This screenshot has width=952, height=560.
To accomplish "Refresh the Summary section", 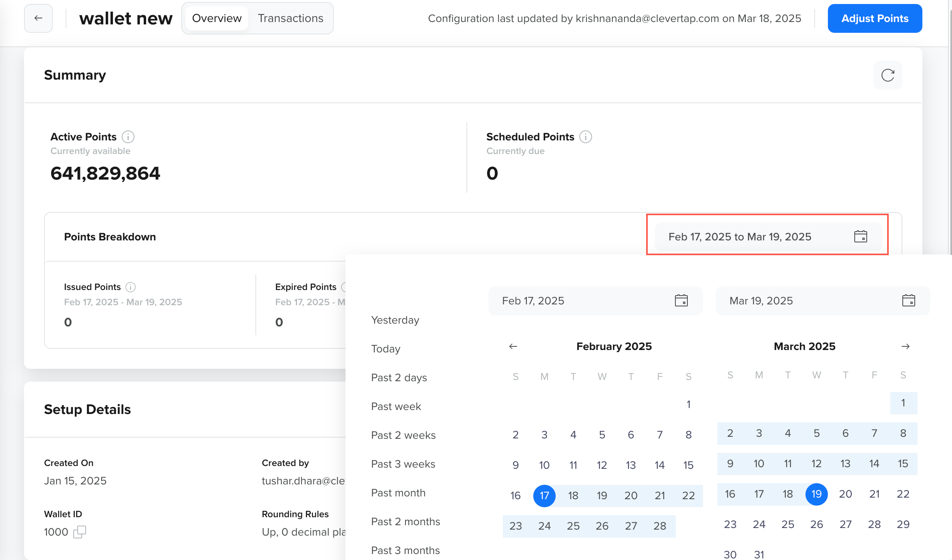I will pos(888,75).
